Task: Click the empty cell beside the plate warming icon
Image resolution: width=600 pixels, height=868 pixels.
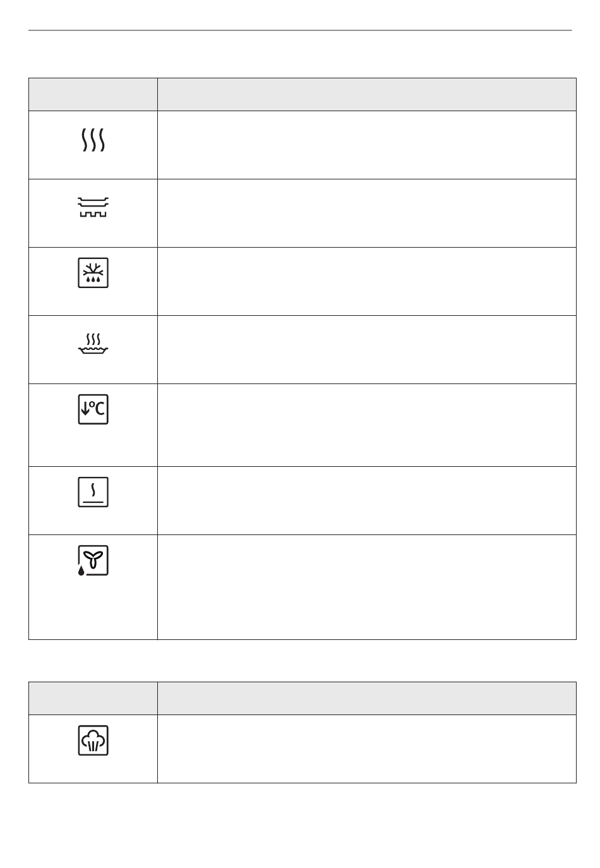Action: click(367, 213)
